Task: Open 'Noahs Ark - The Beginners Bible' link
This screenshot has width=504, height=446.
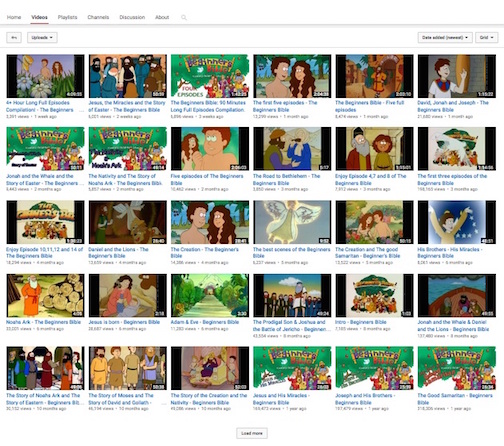Action: (43, 322)
